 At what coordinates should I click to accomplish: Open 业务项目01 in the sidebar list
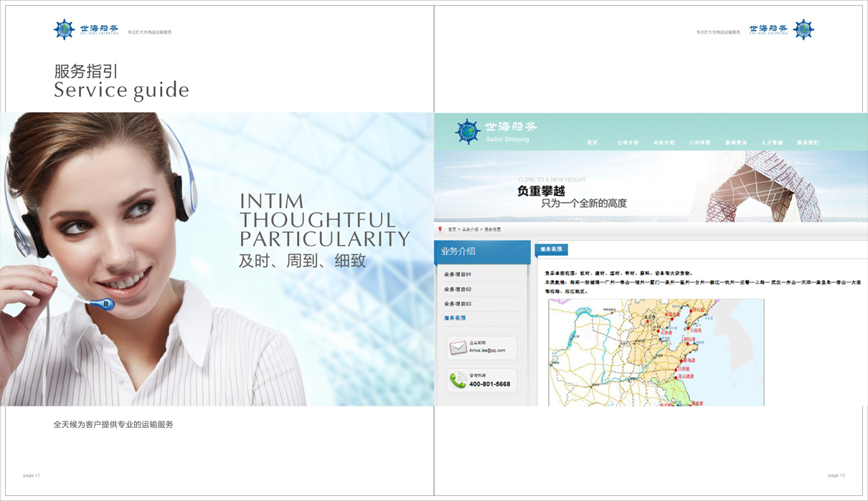(458, 275)
